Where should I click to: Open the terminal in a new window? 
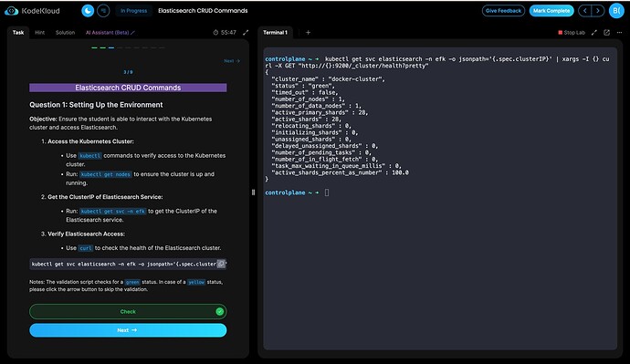coord(606,33)
